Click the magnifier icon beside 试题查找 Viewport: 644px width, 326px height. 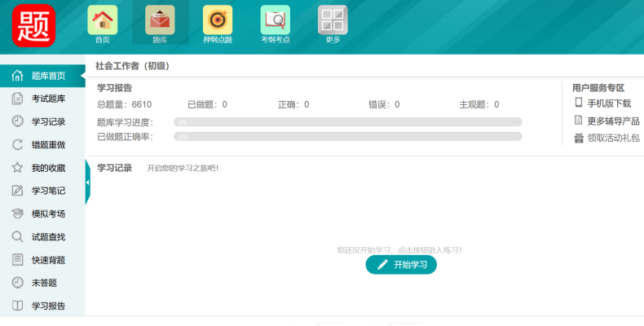pos(17,236)
